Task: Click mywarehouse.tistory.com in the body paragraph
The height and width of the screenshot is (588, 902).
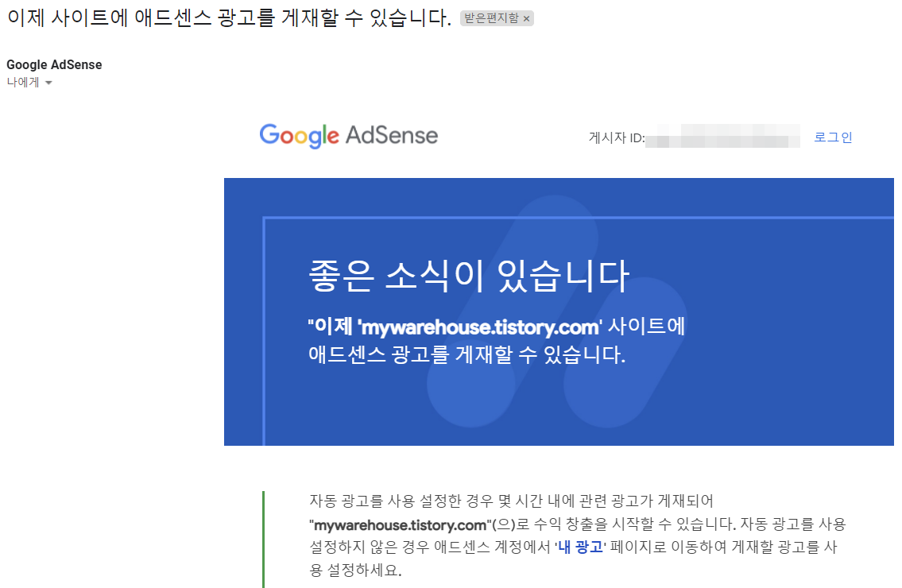Action: [401, 524]
